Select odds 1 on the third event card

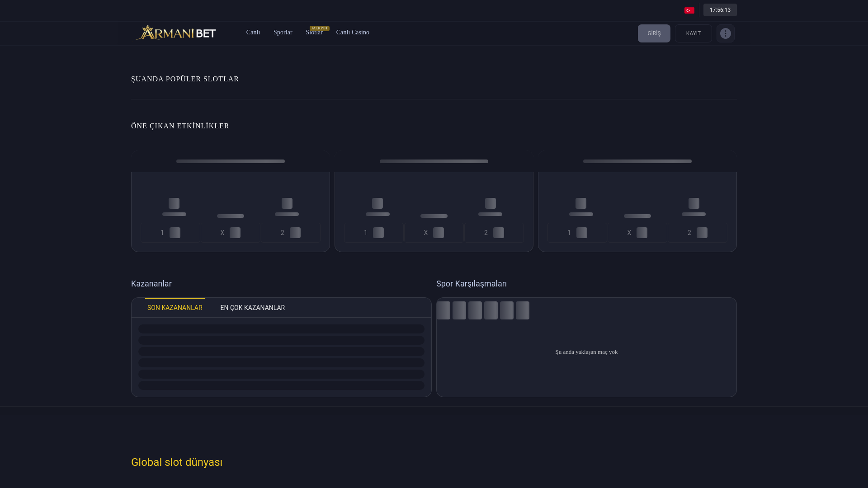pyautogui.click(x=577, y=233)
